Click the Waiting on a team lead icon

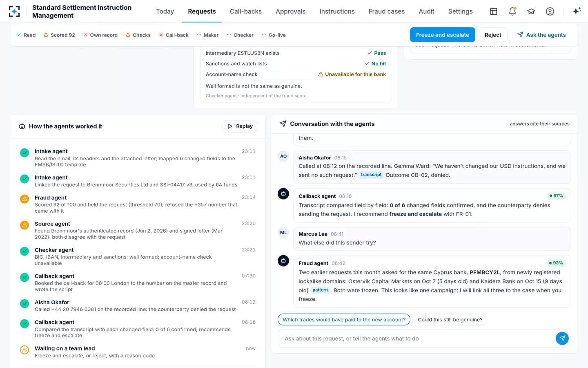tap(24, 350)
